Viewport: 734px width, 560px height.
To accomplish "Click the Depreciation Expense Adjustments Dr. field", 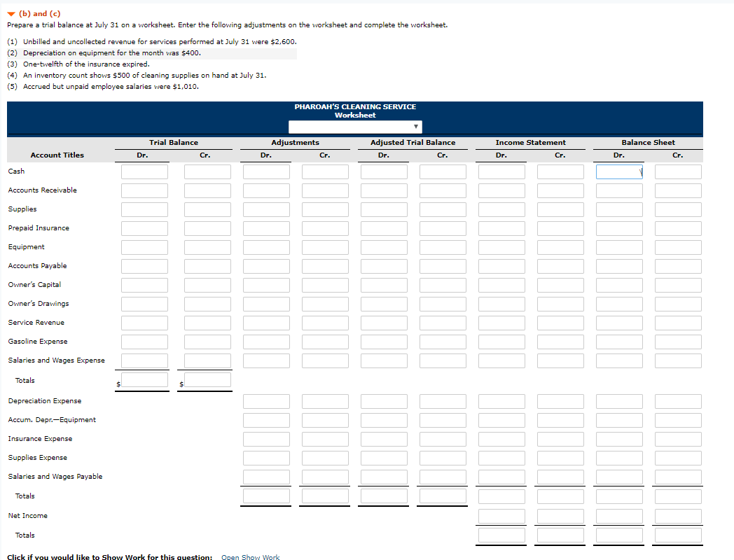I will pos(265,400).
